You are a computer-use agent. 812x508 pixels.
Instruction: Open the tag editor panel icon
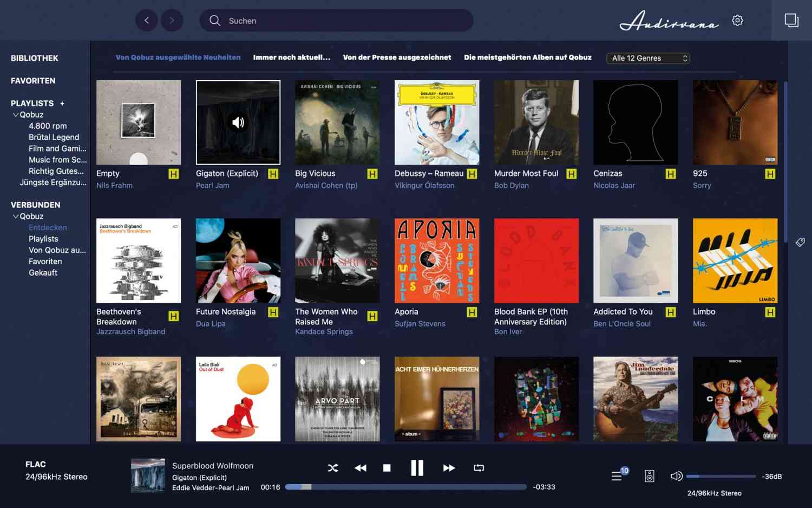click(x=800, y=242)
